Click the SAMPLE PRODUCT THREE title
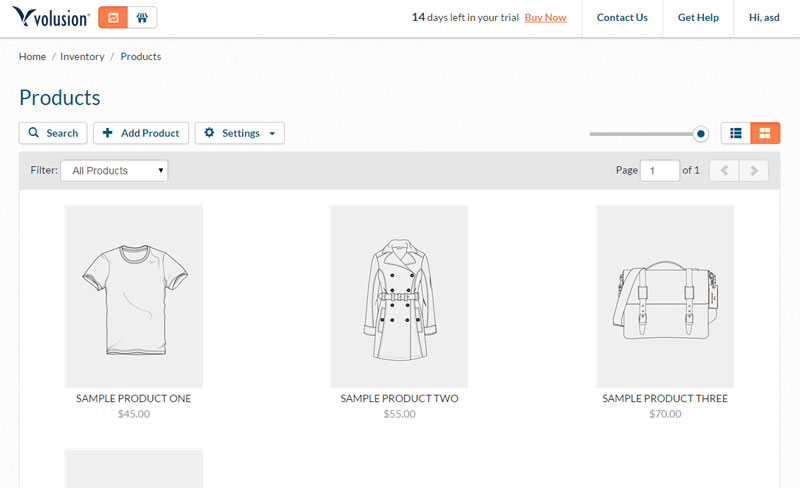The image size is (800, 488). [x=665, y=399]
